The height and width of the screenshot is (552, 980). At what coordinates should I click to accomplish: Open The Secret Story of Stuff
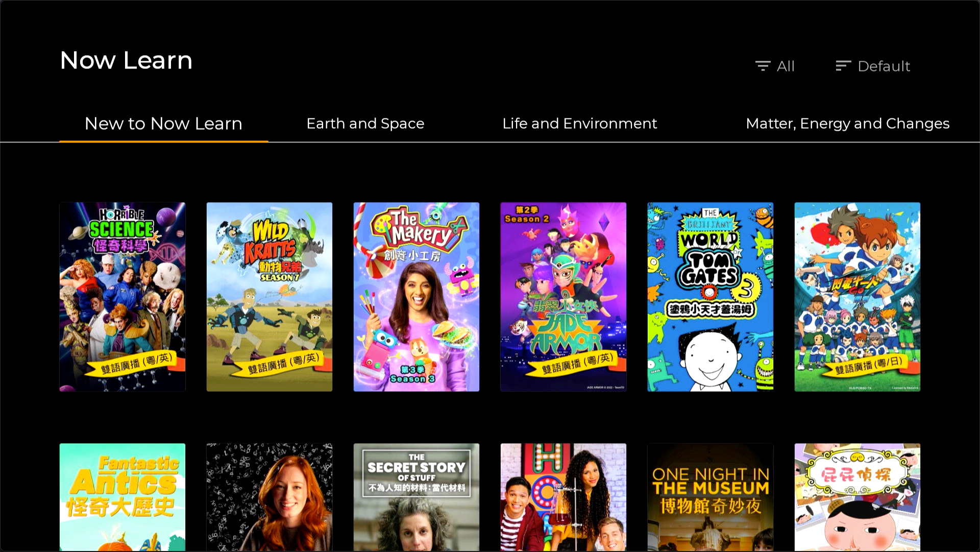(x=416, y=497)
